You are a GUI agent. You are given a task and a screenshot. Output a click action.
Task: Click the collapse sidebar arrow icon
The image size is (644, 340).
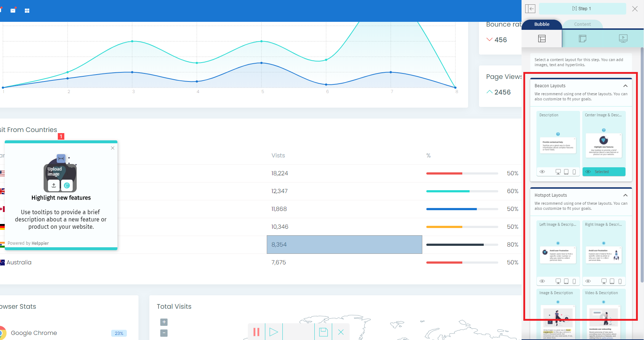(530, 9)
